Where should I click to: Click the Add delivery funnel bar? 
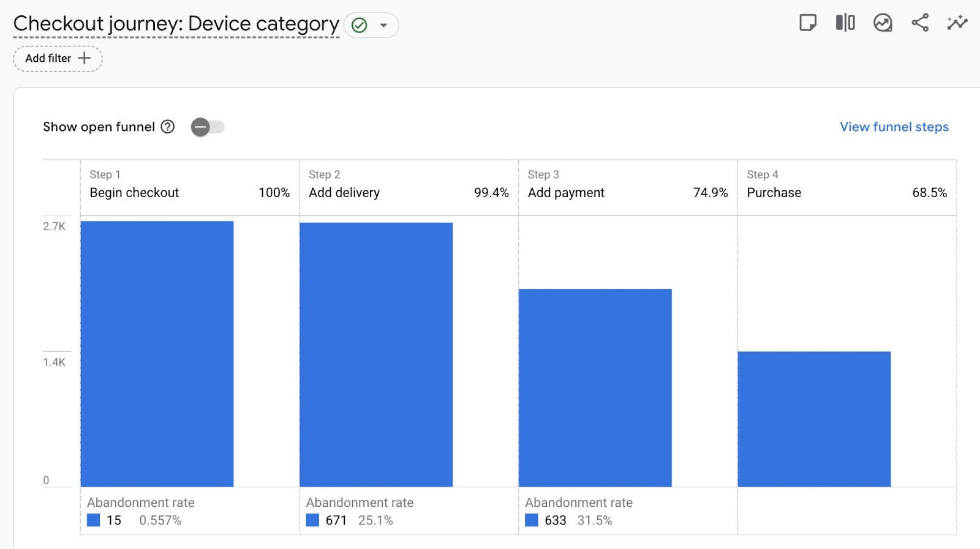pos(376,354)
